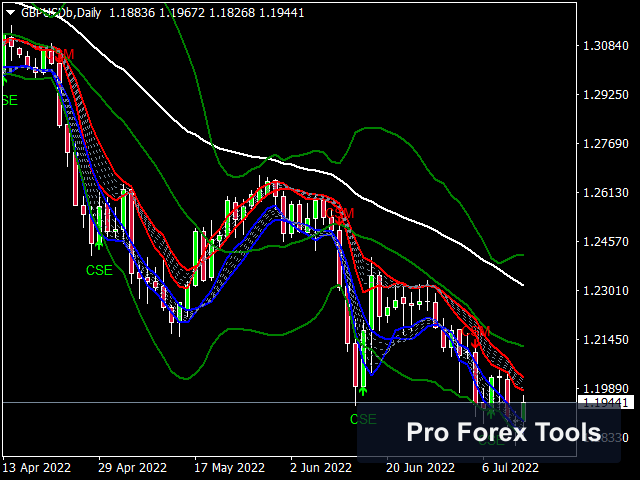
Task: Click price axis label 1.29250
Action: coord(606,95)
